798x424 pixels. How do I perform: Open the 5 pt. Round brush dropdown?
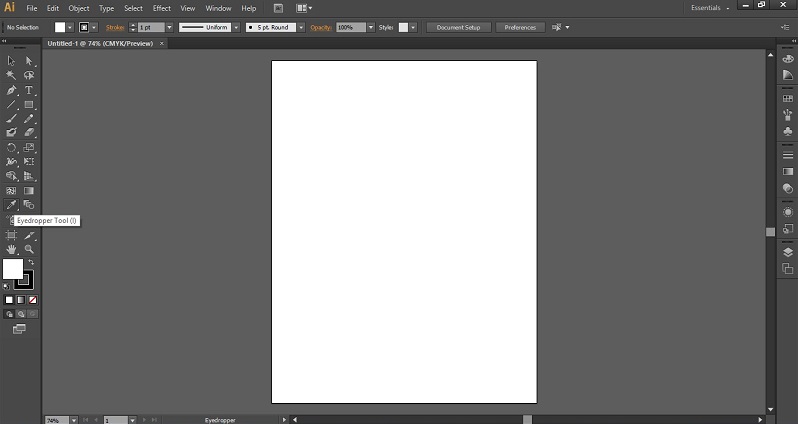click(300, 27)
